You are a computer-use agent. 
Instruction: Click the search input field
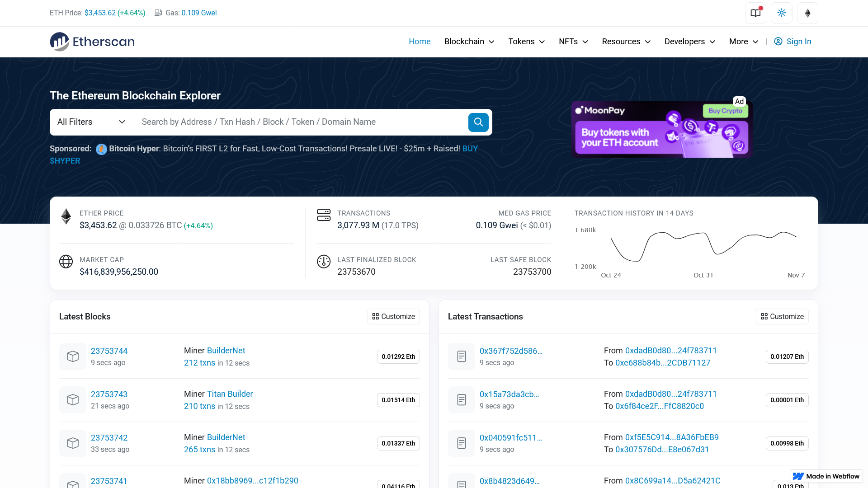click(x=301, y=122)
